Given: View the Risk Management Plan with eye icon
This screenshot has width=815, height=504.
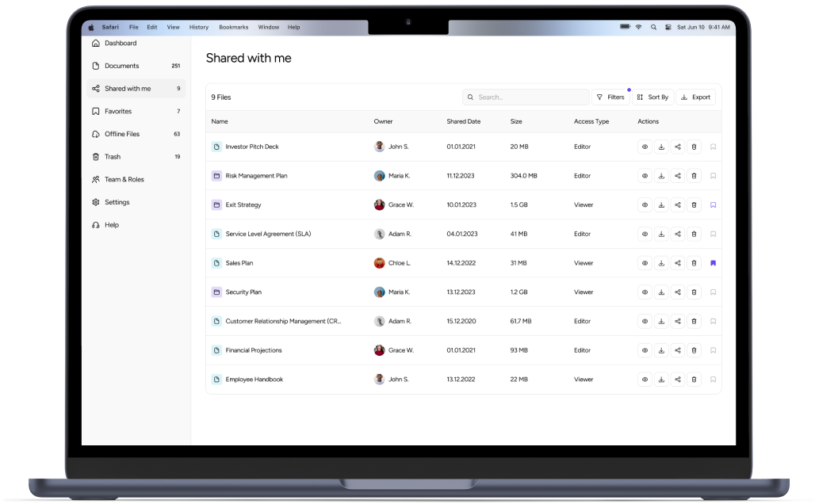Looking at the screenshot, I should 645,176.
